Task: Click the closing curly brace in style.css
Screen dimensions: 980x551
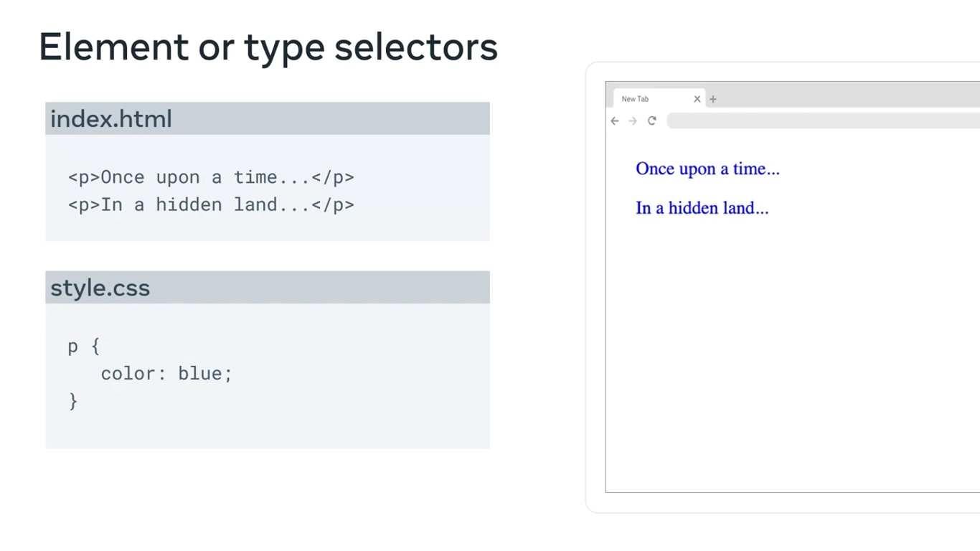Action: (73, 401)
